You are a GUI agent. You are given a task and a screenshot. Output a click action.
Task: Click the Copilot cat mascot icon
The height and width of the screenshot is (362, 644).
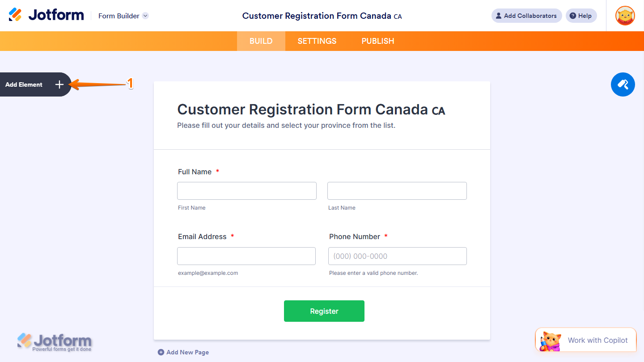pos(550,340)
